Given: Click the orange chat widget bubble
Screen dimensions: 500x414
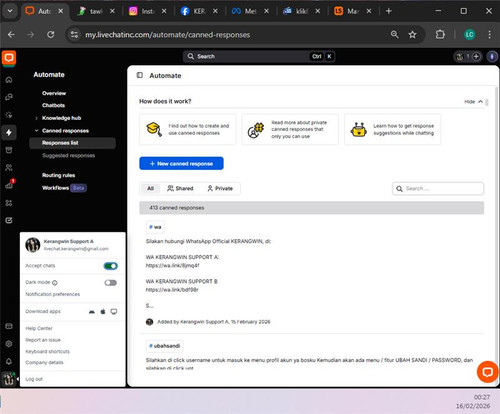Looking at the screenshot, I should coord(487,372).
